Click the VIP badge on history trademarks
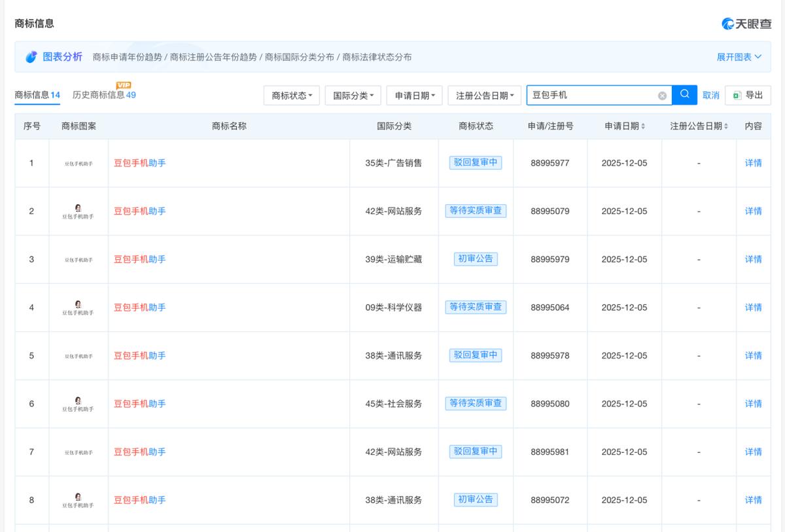The width and height of the screenshot is (785, 532). pyautogui.click(x=124, y=85)
